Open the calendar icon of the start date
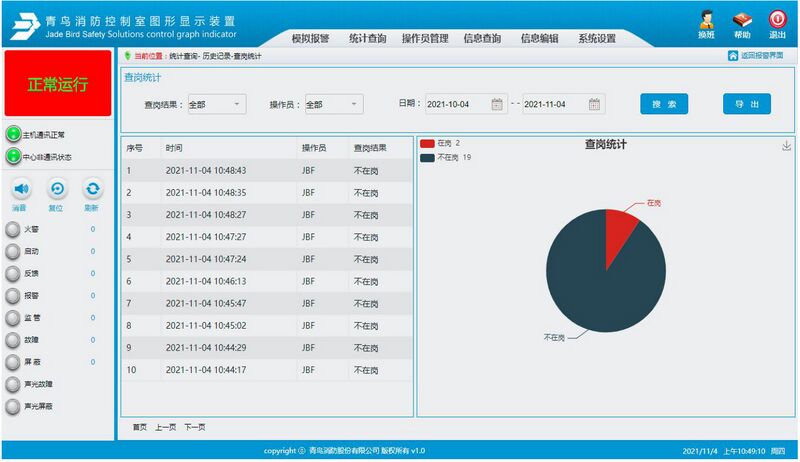This screenshot has width=800, height=462. coord(497,104)
